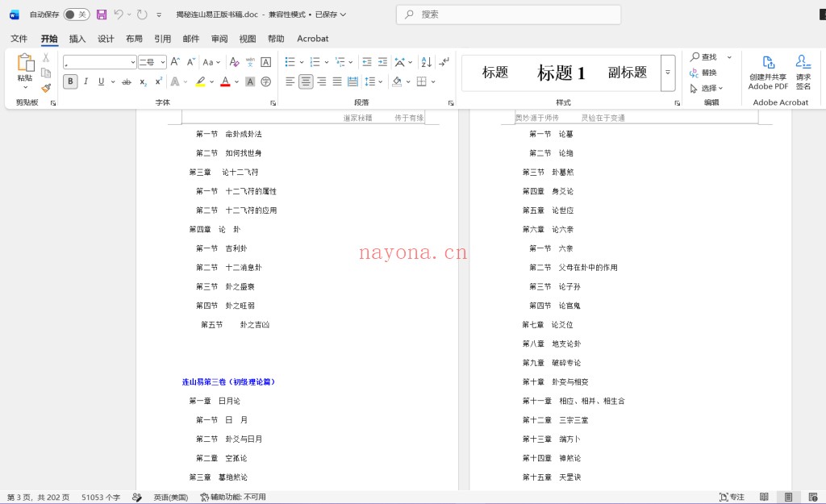826x504 pixels.
Task: Justify paragraph text
Action: point(337,81)
